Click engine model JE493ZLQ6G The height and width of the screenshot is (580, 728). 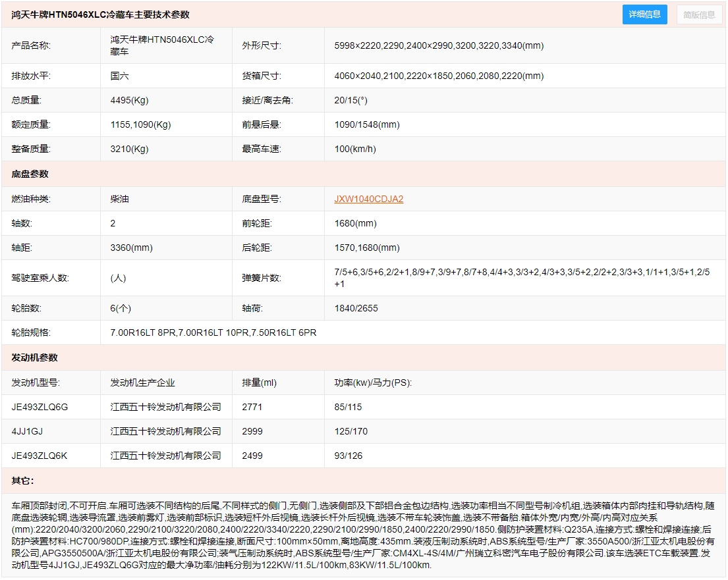click(x=40, y=407)
